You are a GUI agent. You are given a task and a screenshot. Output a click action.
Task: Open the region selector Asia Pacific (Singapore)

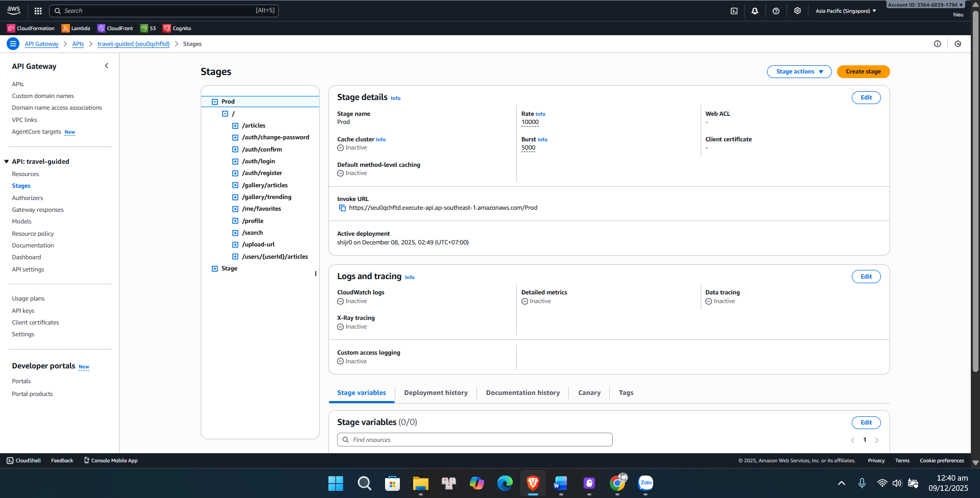(x=844, y=10)
